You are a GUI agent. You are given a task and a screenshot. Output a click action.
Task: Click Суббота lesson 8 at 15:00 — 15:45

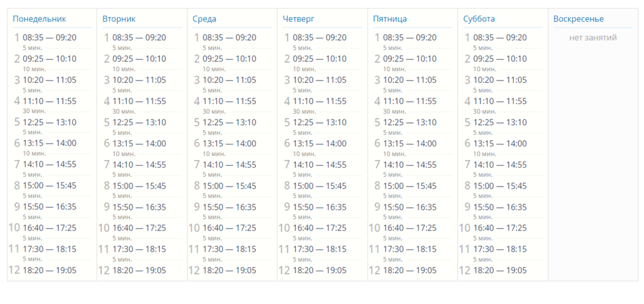click(499, 186)
